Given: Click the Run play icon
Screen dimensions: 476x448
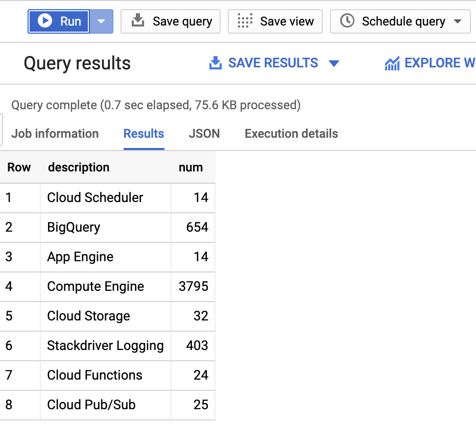Looking at the screenshot, I should [45, 21].
